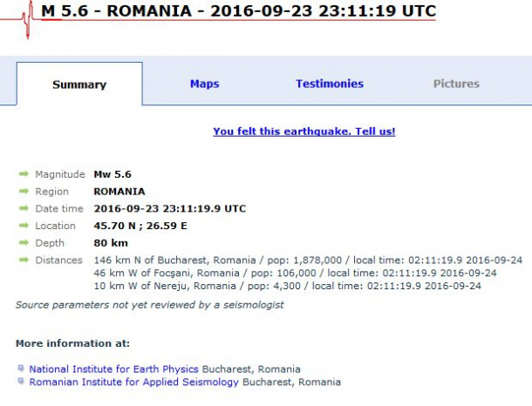Click the bullet icon before Romanian Institute link

coord(22,382)
